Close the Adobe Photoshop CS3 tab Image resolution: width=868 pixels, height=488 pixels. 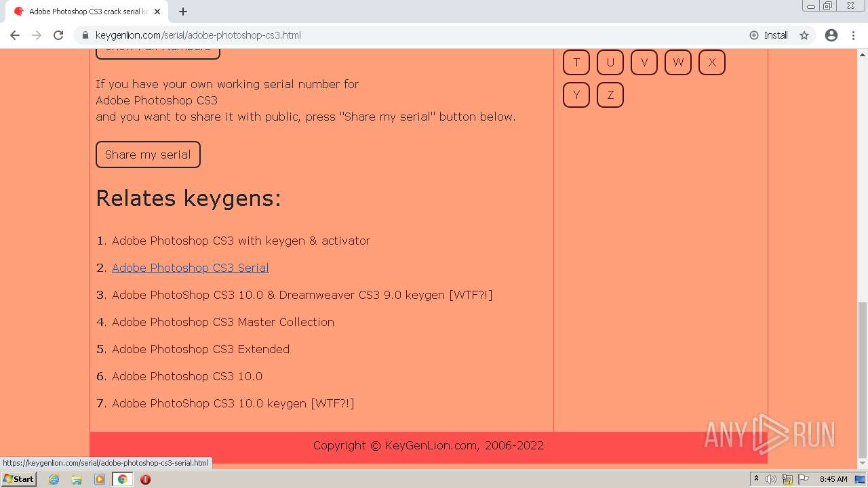pyautogui.click(x=157, y=12)
